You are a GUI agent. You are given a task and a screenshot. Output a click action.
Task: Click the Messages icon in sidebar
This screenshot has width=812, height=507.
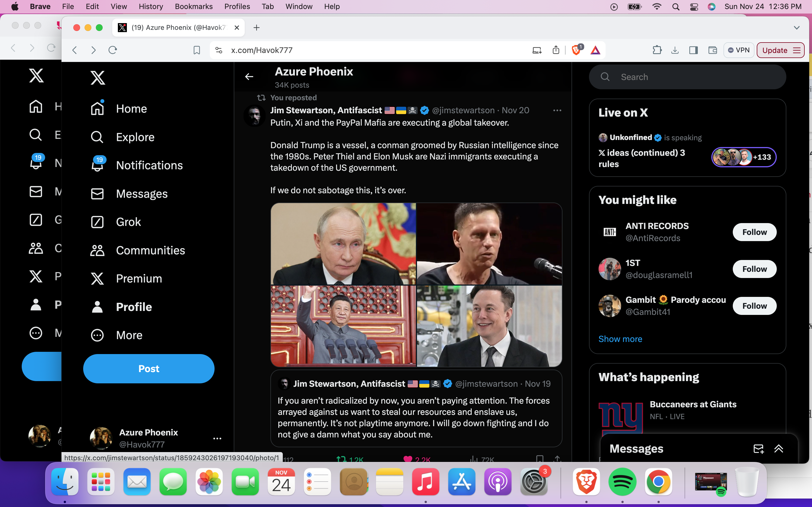[96, 193]
